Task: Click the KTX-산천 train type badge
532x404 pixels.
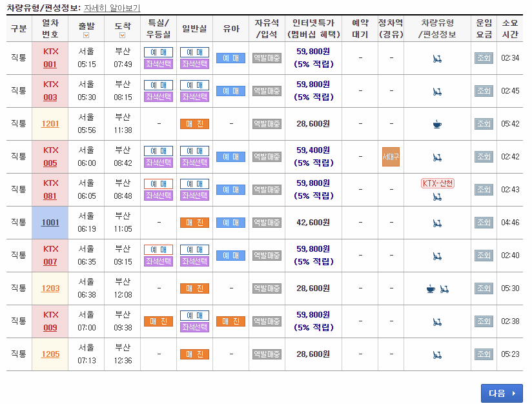Action: tap(436, 183)
